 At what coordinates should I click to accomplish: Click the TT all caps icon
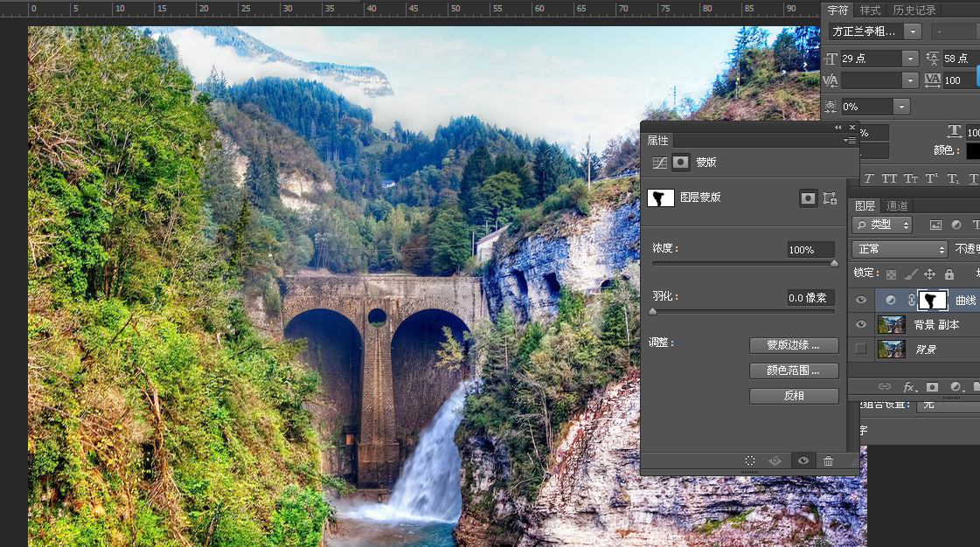889,178
